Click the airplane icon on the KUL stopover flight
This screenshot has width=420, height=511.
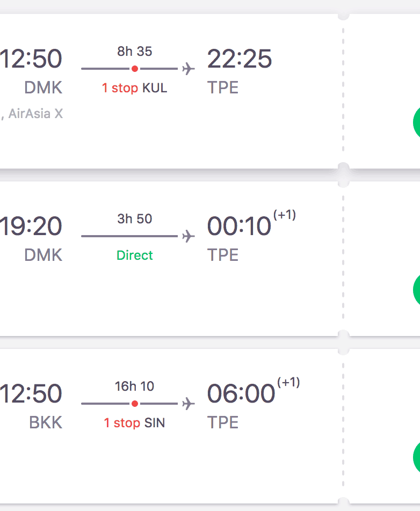click(188, 69)
